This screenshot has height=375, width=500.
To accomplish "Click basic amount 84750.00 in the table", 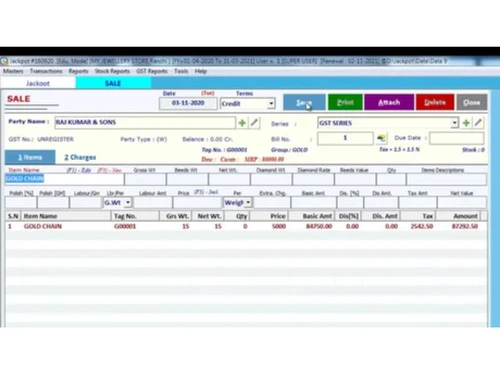I will (319, 226).
